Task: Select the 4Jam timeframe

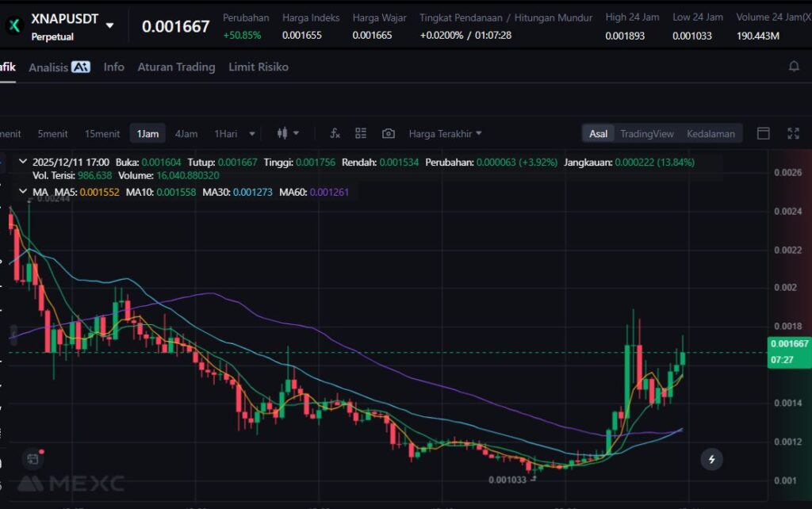Action: point(186,133)
